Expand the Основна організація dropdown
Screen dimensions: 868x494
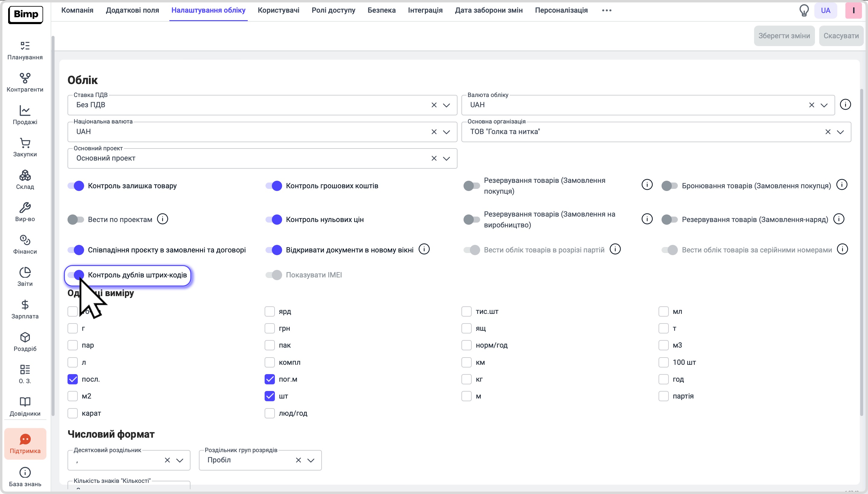pyautogui.click(x=840, y=132)
